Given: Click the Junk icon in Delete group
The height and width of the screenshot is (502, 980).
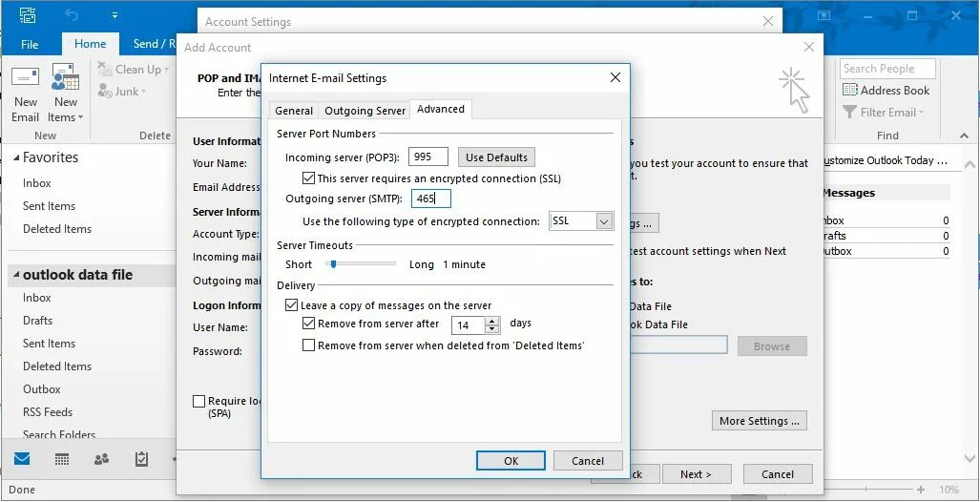Looking at the screenshot, I should [x=106, y=92].
